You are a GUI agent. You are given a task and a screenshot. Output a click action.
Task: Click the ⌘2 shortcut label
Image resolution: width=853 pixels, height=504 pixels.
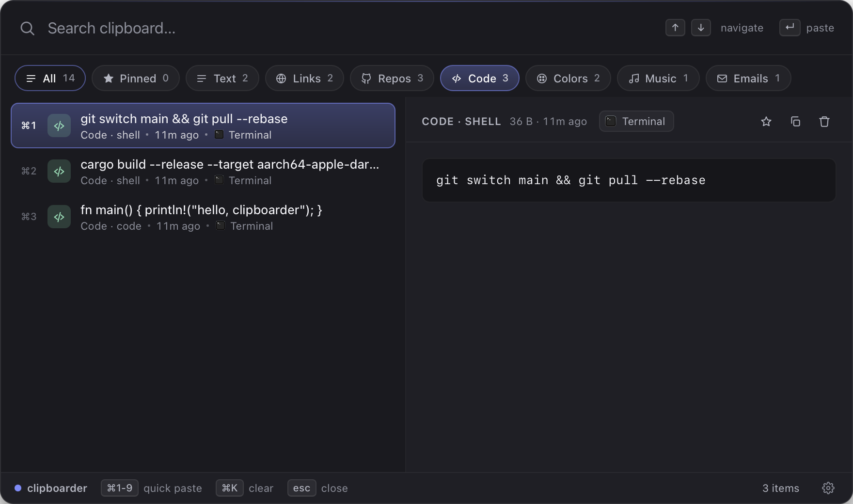click(29, 171)
